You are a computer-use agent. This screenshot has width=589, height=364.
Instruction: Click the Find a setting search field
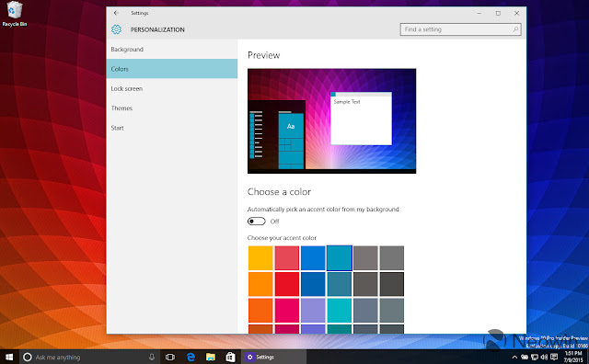[460, 29]
